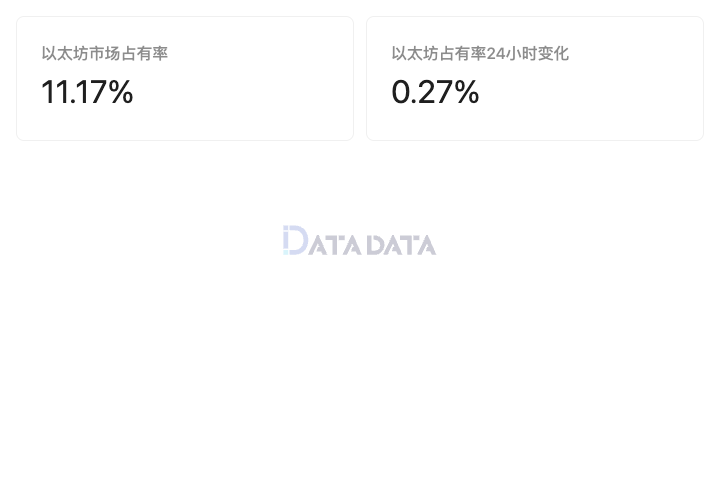The image size is (720, 480).
Task: Click the 市场 text in first card
Action: click(105, 53)
